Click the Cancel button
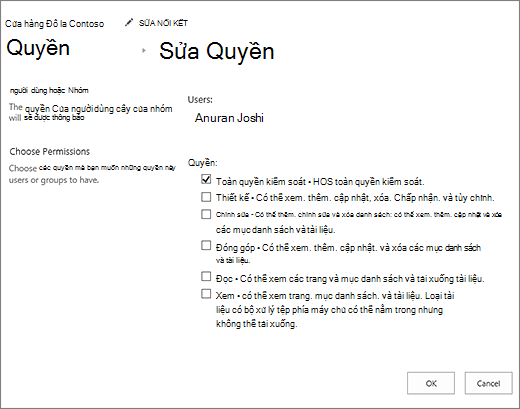 click(x=488, y=383)
